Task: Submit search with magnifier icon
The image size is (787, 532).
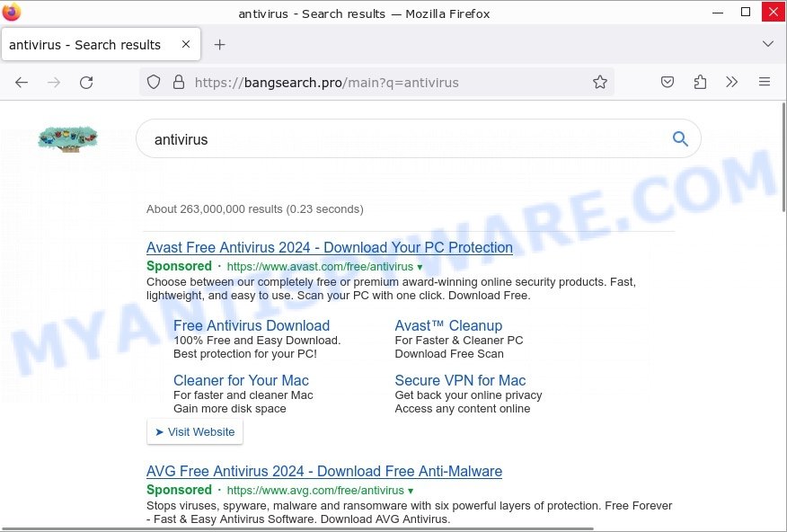Action: pos(680,138)
